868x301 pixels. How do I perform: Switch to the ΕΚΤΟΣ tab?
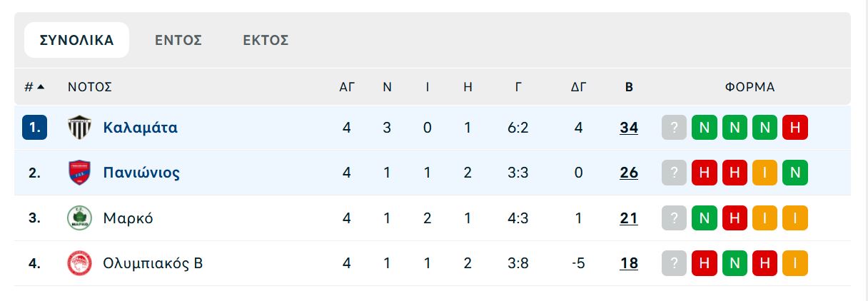click(x=266, y=40)
